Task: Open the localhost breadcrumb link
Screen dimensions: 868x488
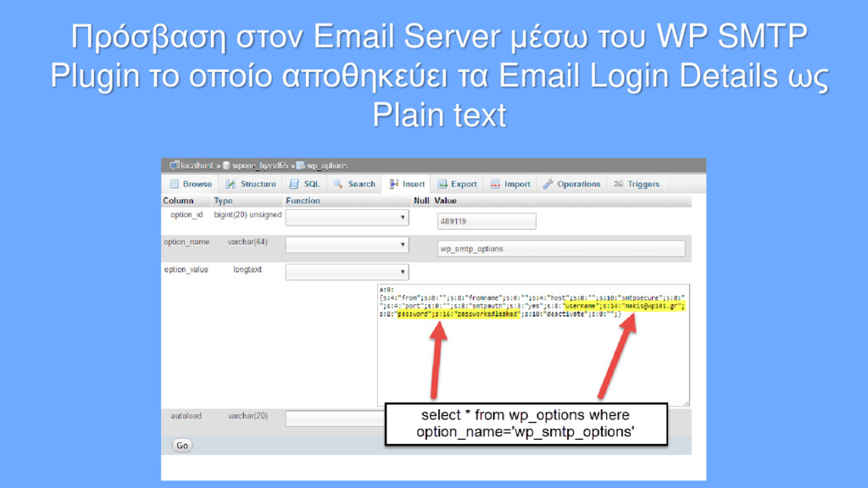Action: point(197,165)
